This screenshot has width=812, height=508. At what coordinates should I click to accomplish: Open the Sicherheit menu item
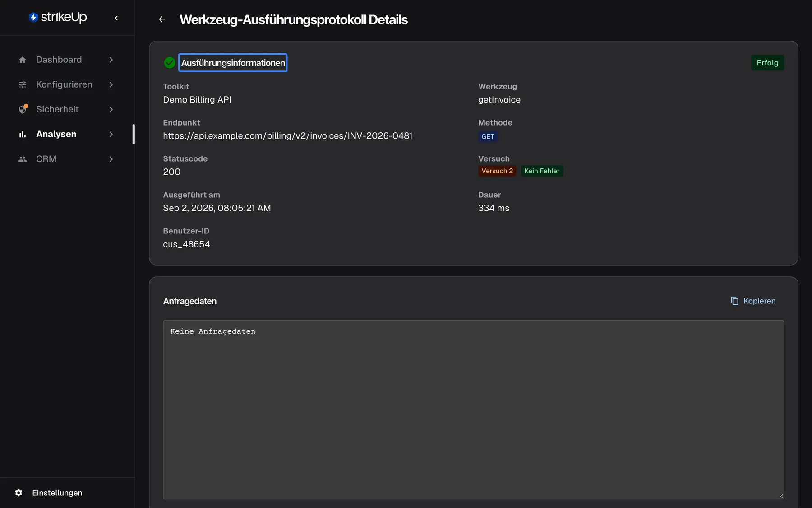(x=66, y=109)
